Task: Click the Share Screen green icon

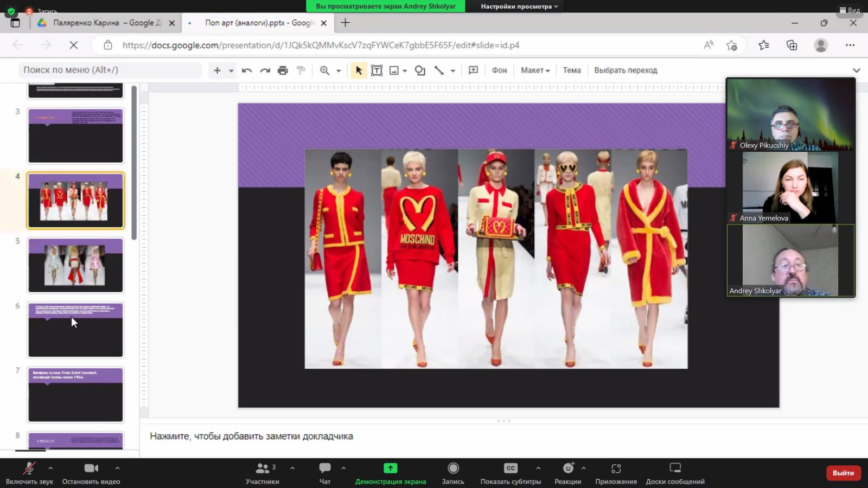Action: tap(391, 468)
